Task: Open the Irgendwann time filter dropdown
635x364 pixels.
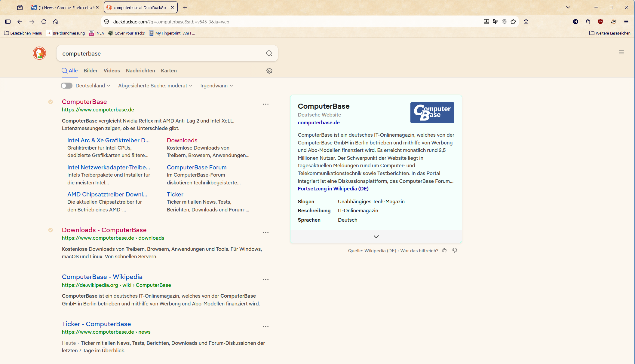Action: [x=217, y=86]
